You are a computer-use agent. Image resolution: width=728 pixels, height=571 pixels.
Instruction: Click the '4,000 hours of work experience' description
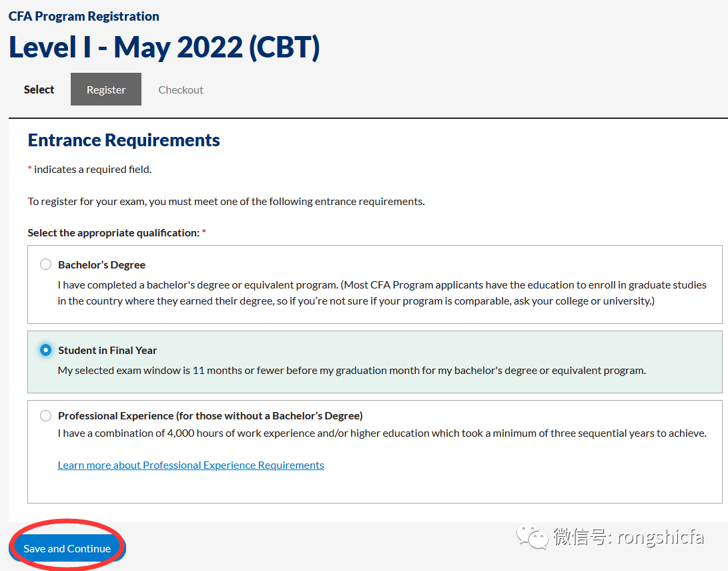[x=382, y=433]
